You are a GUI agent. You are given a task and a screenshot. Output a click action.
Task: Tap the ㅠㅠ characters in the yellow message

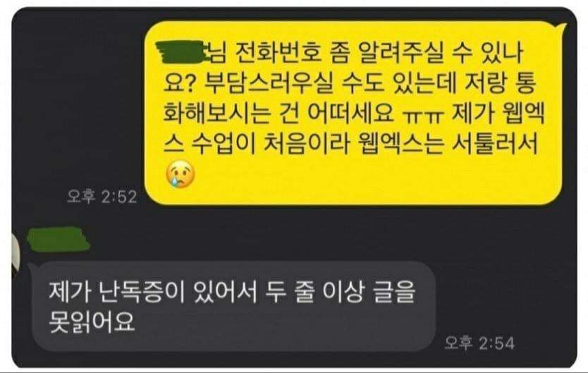[424, 115]
